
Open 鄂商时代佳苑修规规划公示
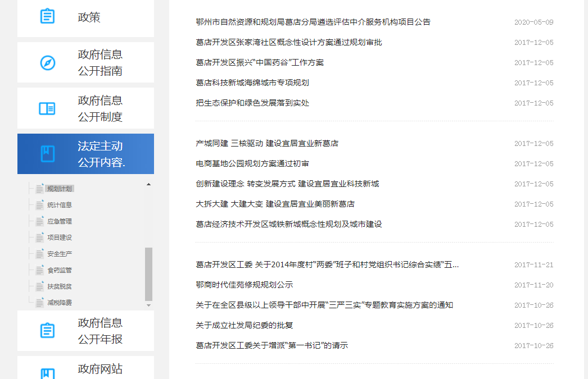click(244, 285)
